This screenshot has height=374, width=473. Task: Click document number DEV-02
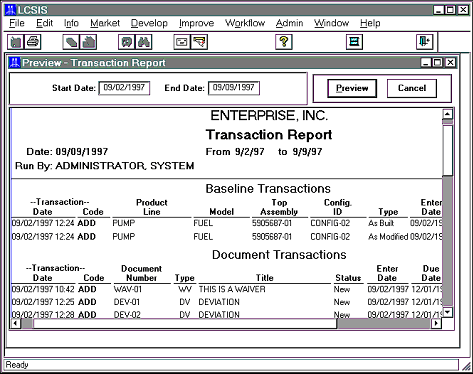(x=127, y=315)
